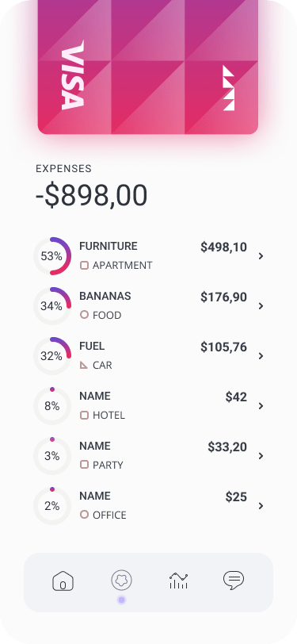Tap the -$898,00 expenses total
Image resolution: width=297 pixels, height=644 pixels.
[x=92, y=195]
